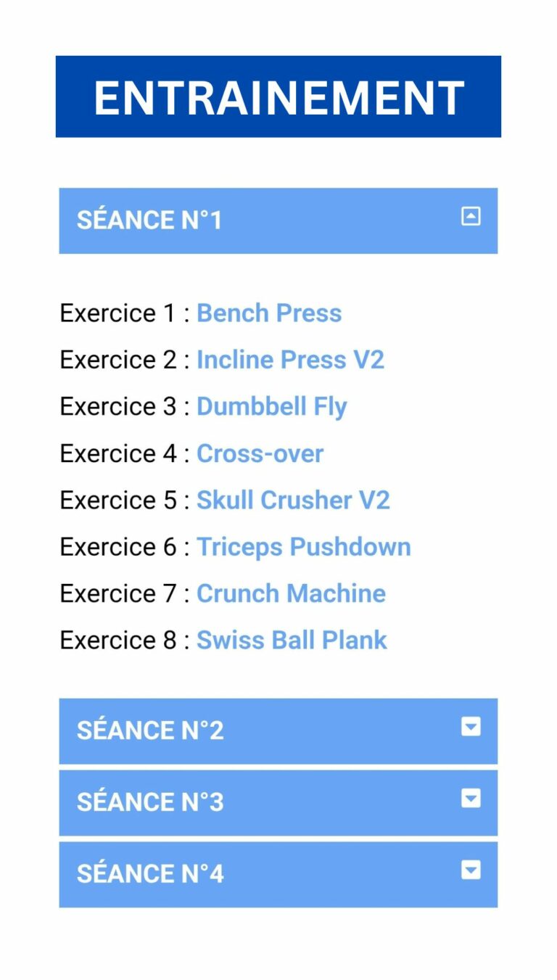Toggle the SÉANCE N°1 accordion header
This screenshot has width=557, height=980.
278,221
